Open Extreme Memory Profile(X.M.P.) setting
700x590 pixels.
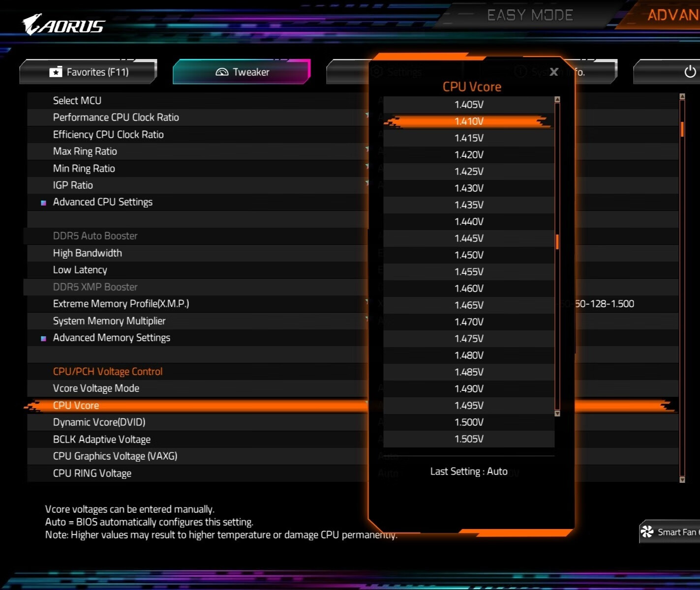click(x=198, y=304)
